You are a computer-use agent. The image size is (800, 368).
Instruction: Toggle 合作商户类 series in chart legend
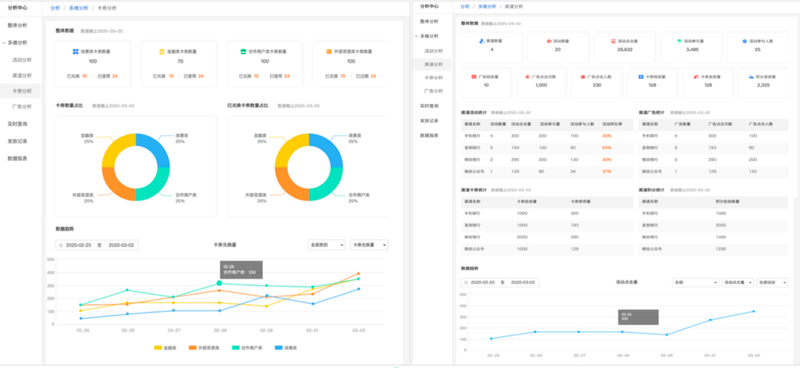(247, 348)
